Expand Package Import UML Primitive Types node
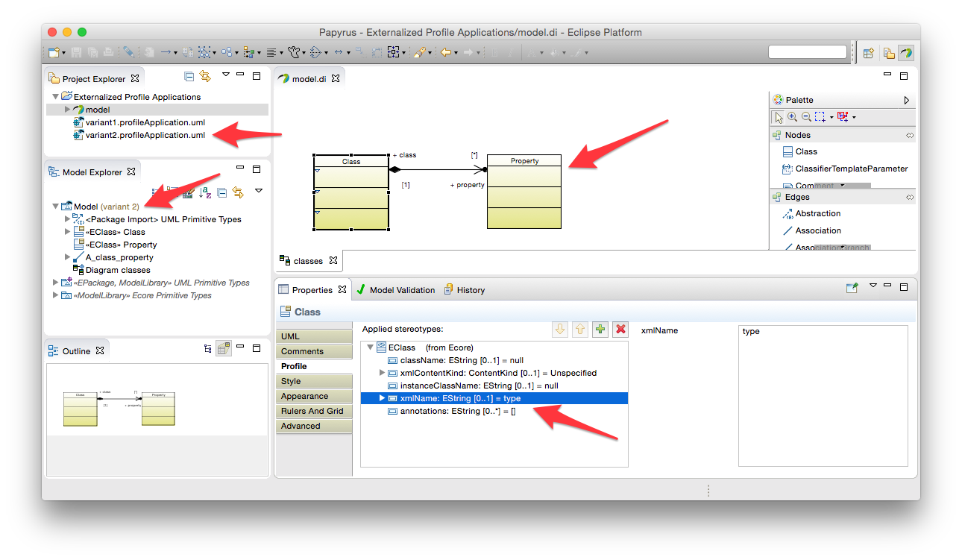Image resolution: width=962 pixels, height=560 pixels. [67, 219]
